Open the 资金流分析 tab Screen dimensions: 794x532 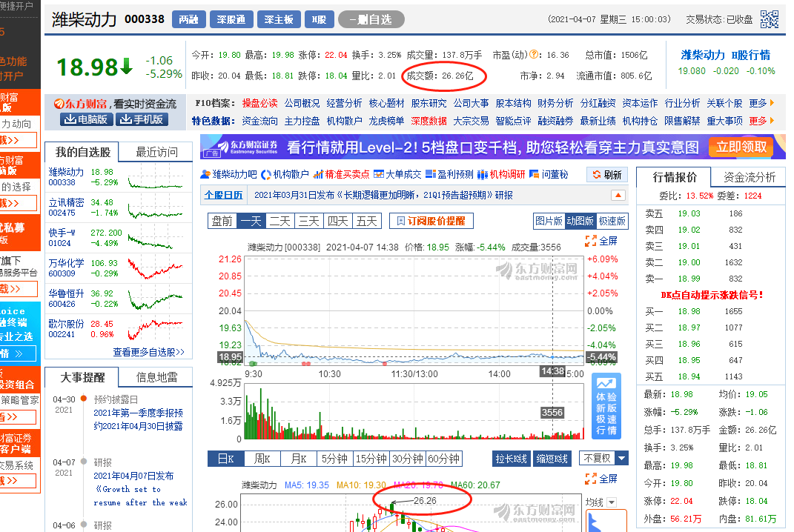click(750, 177)
